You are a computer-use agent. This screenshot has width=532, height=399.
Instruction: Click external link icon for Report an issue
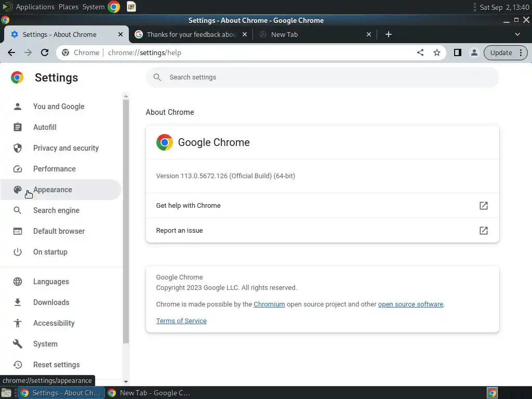click(x=484, y=231)
